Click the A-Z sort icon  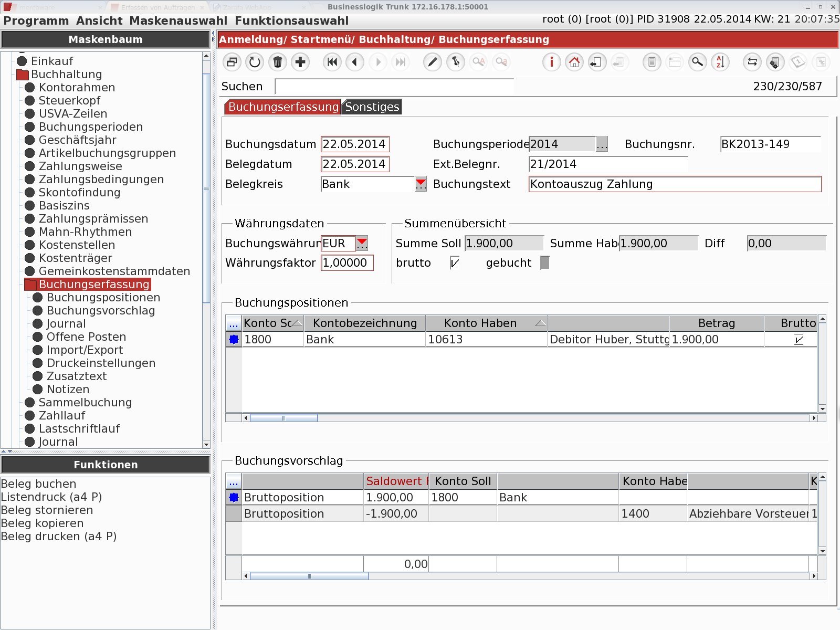click(x=720, y=62)
